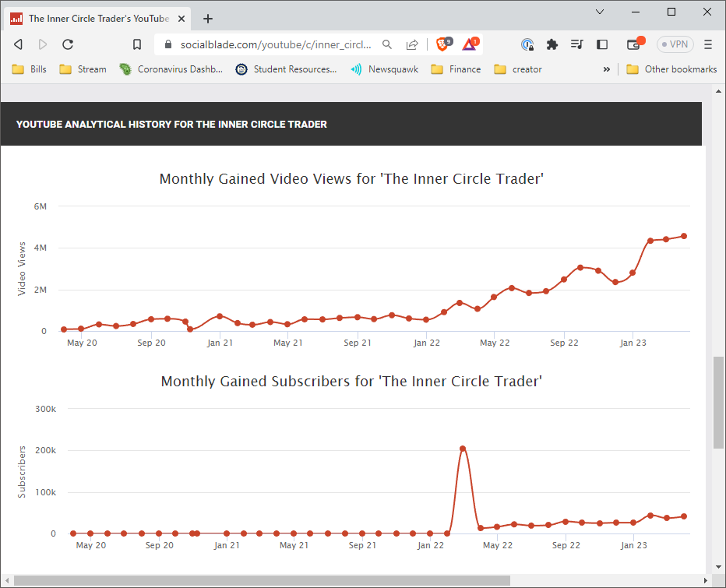Open the Finance bookmark folder
The height and width of the screenshot is (588, 726).
456,69
